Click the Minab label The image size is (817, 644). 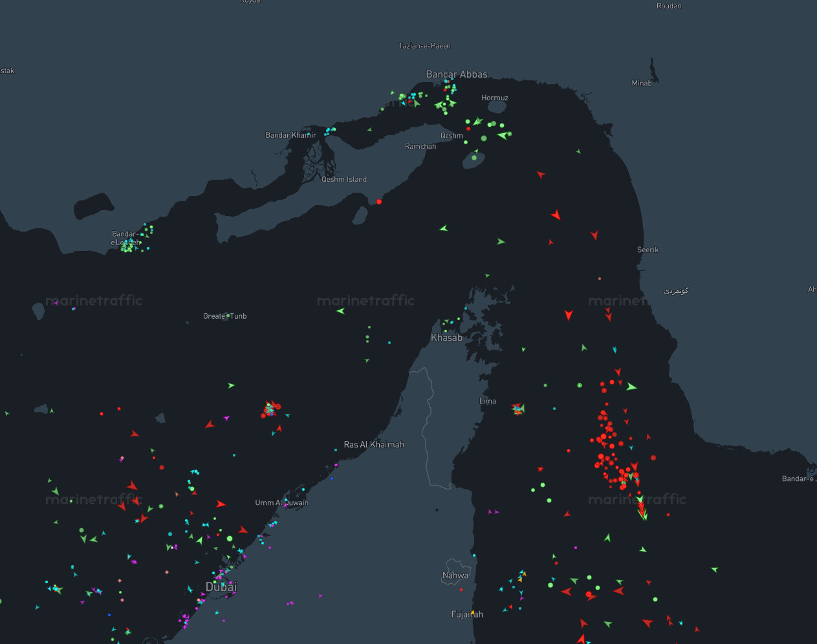coord(642,83)
